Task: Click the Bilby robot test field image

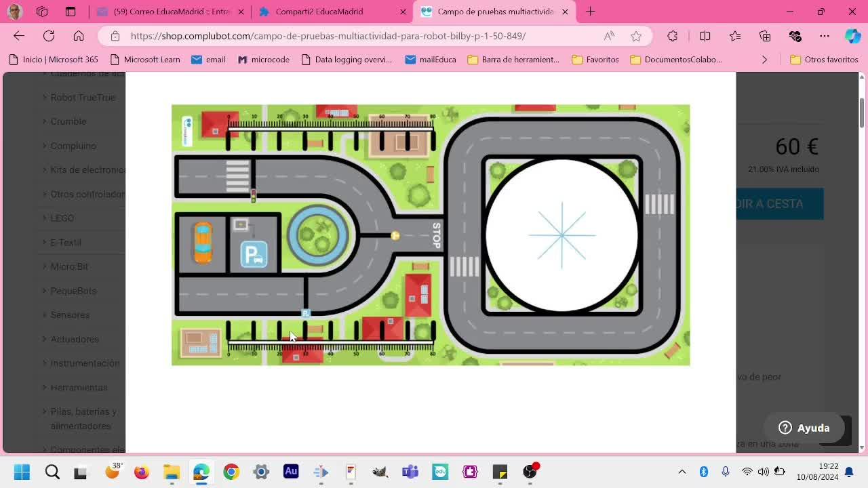Action: tap(431, 235)
